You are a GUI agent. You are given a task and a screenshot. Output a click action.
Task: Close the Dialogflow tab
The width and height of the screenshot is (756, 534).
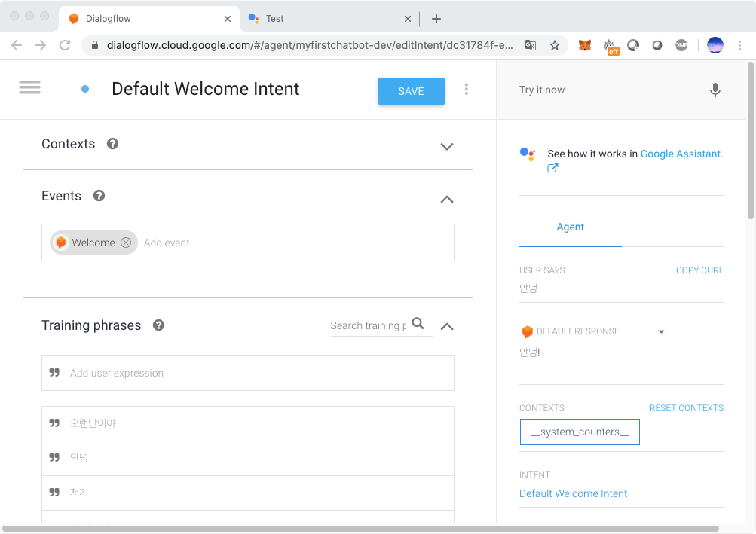coord(228,19)
